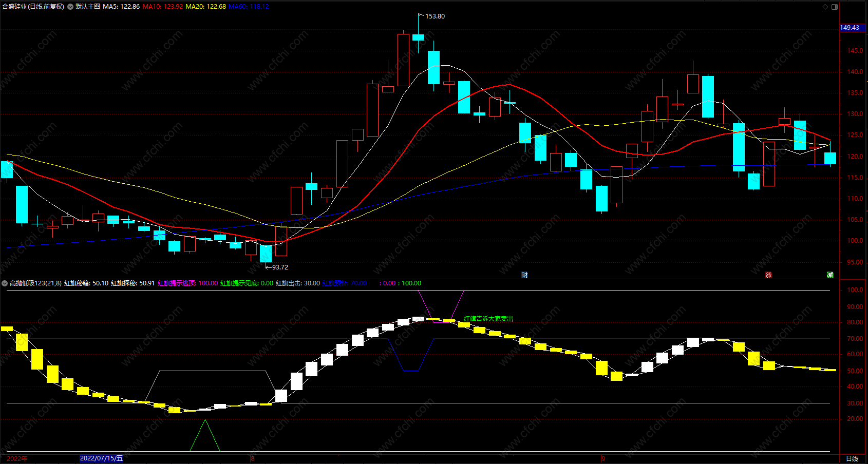The image size is (868, 464).
Task: Select blue MA60: 118.12 indicator value
Action: [x=249, y=7]
